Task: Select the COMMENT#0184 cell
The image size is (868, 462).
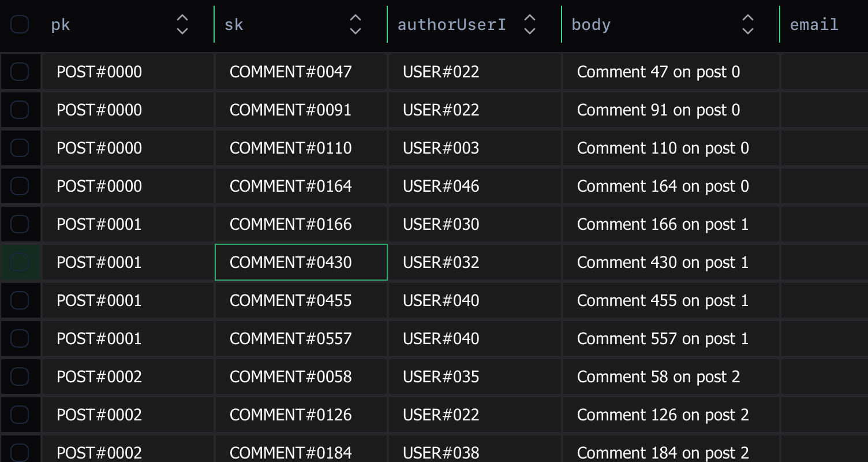Action: click(301, 449)
